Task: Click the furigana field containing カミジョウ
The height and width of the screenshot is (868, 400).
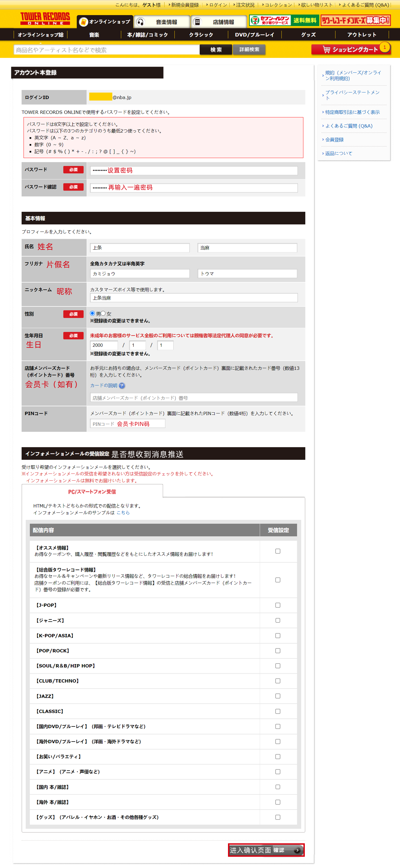Action: (x=140, y=274)
